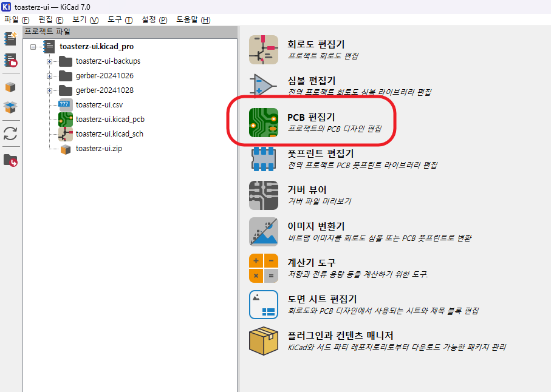Select gerber-20241028 folder name
This screenshot has width=551, height=392.
(x=104, y=90)
